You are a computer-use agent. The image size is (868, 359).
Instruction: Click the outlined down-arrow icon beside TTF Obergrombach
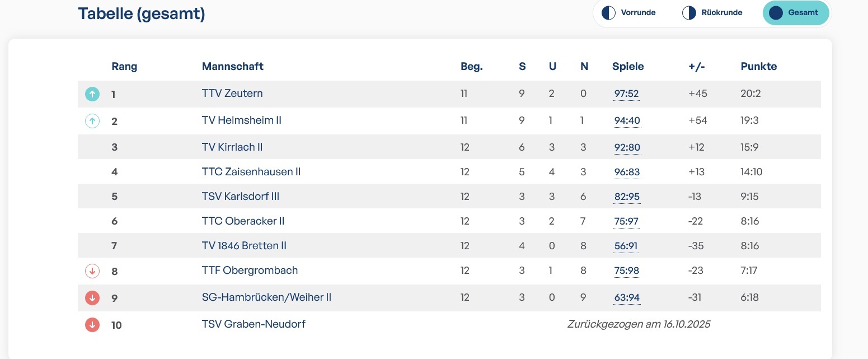92,271
